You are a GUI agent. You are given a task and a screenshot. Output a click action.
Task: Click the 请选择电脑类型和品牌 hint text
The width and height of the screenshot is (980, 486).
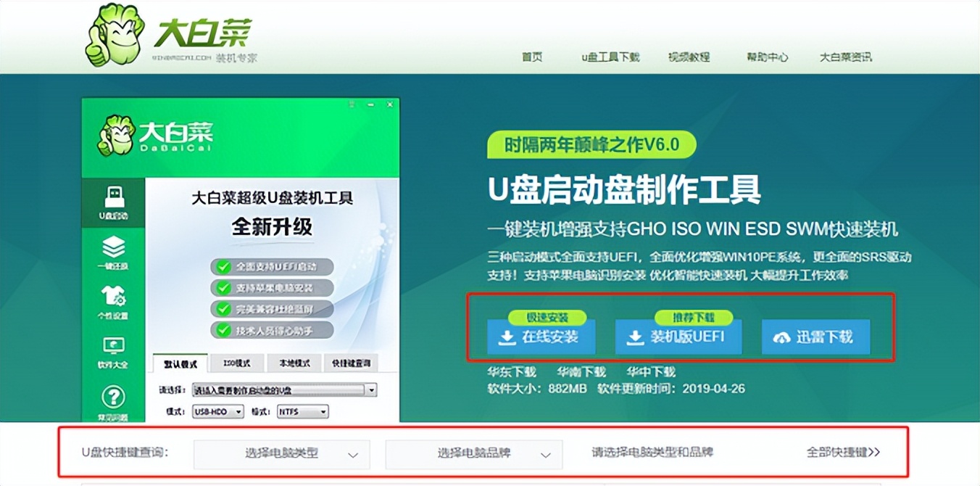point(652,452)
